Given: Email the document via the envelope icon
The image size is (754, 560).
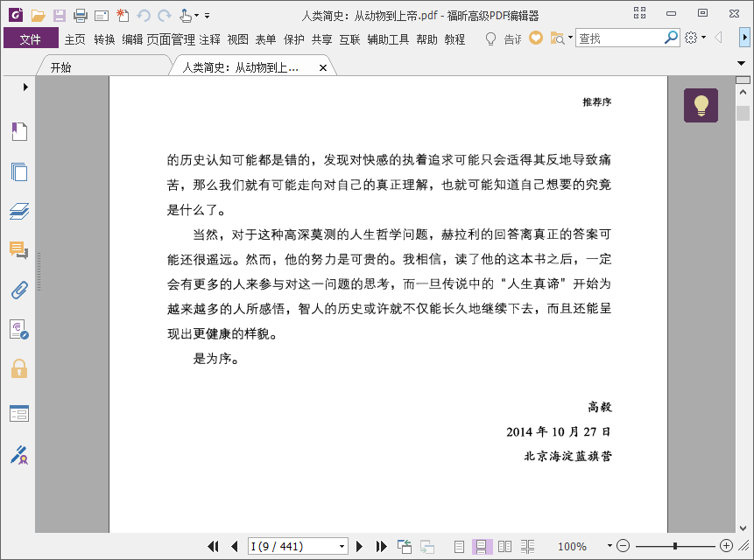Looking at the screenshot, I should click(102, 17).
